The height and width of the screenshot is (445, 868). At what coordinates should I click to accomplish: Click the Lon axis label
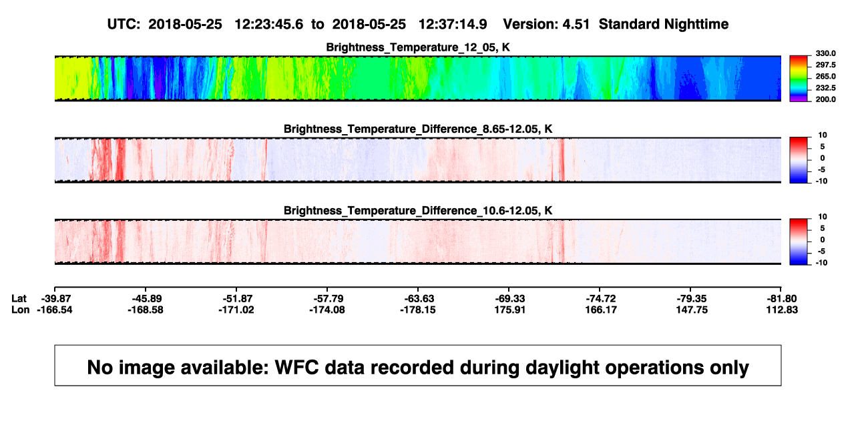coord(21,310)
